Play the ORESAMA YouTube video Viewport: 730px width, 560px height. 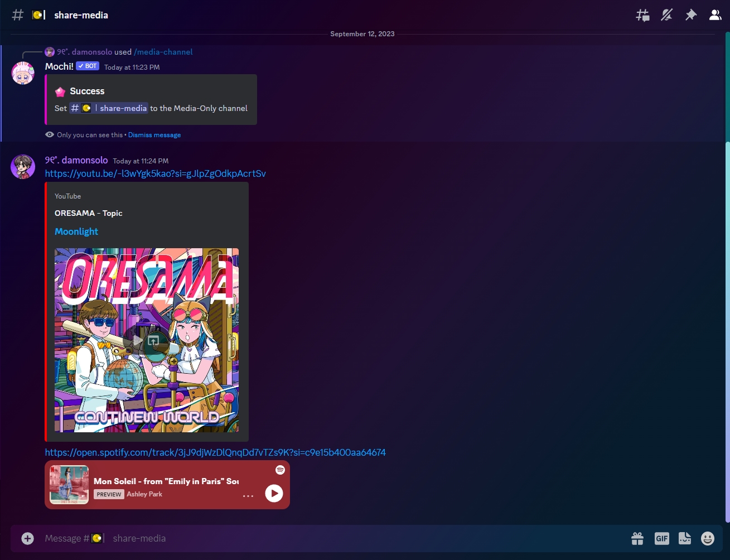pos(137,340)
